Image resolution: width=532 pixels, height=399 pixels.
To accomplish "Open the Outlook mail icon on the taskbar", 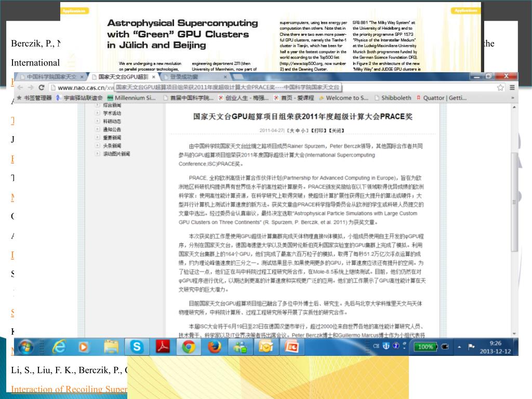I will tap(266, 347).
